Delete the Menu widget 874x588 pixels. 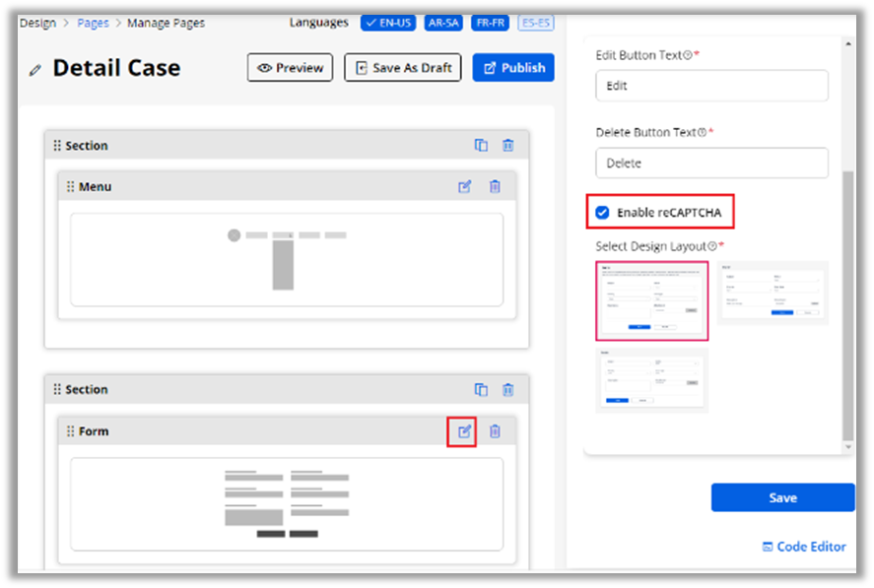495,186
